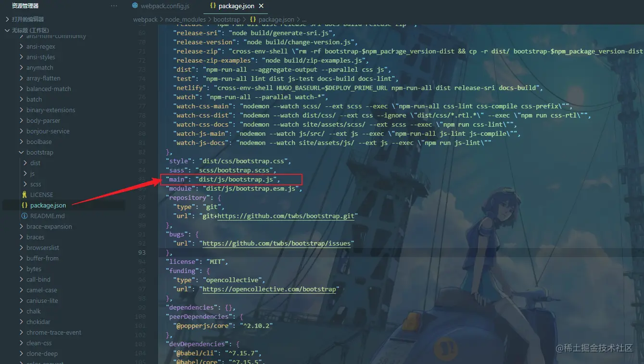Open the brace-expansion folder
This screenshot has width=644, height=364.
49,227
